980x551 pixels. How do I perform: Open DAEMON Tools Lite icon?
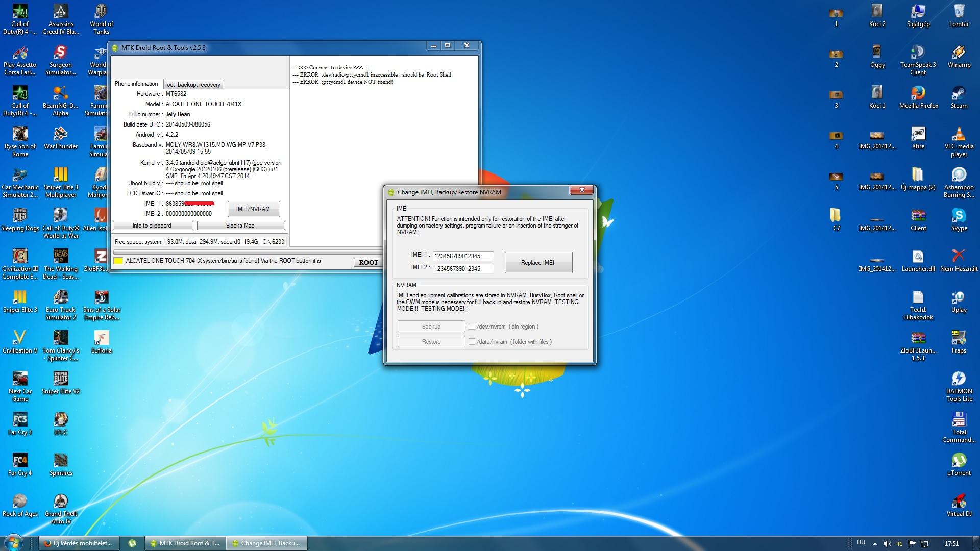point(959,379)
